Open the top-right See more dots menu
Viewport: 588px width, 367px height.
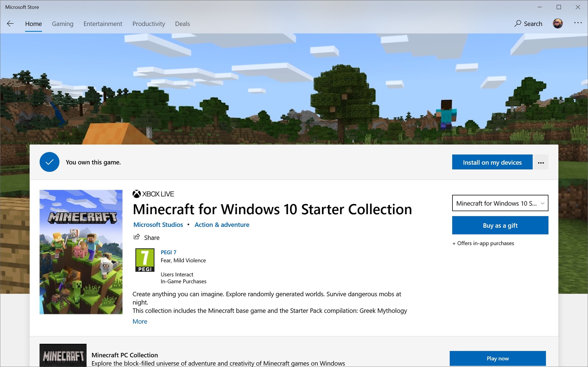coord(578,23)
